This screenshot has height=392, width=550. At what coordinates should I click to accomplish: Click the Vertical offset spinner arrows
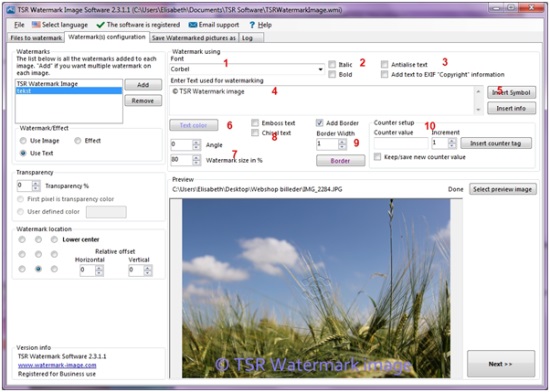pos(148,270)
